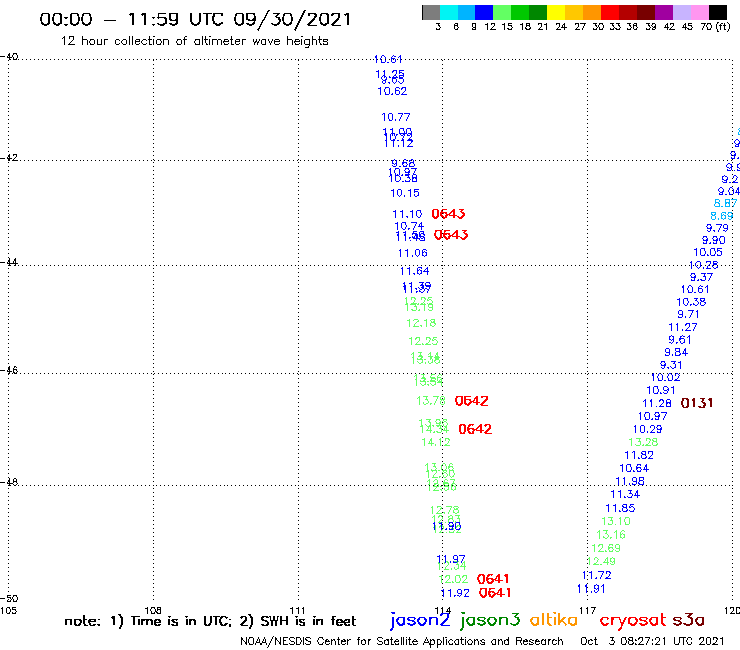Click the 11.27 wave height reading
The image size is (740, 650).
[682, 327]
